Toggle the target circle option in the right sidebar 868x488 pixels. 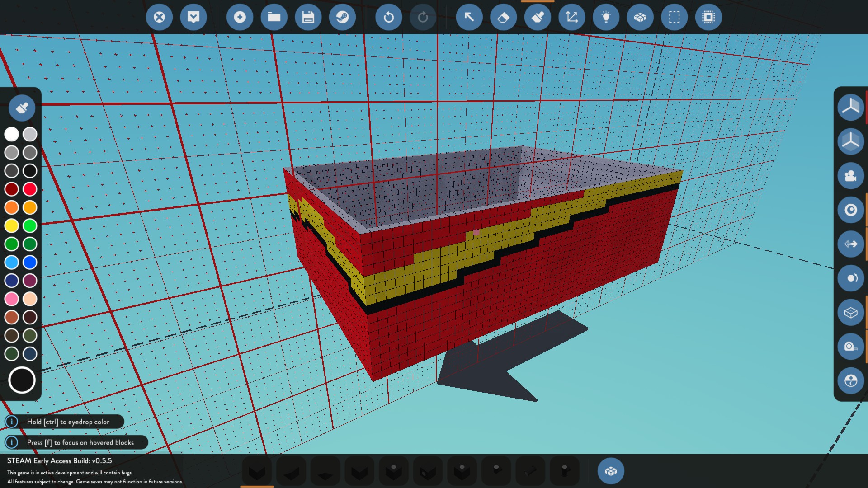850,210
